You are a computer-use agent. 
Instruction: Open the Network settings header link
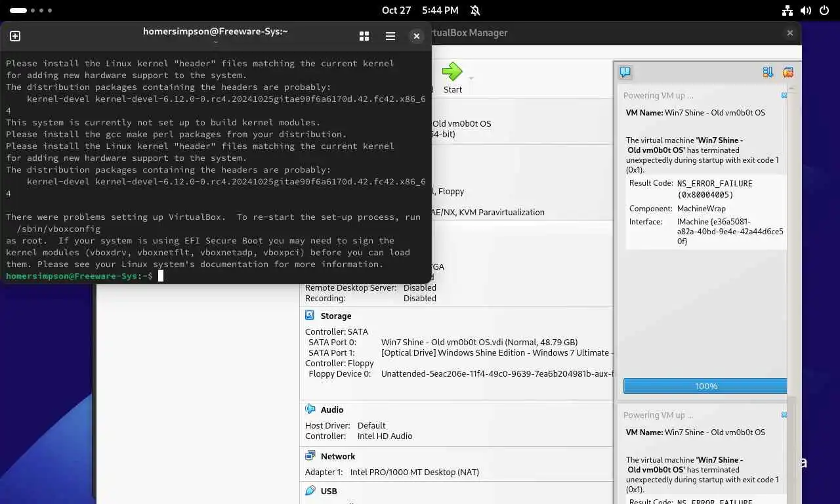coord(338,457)
